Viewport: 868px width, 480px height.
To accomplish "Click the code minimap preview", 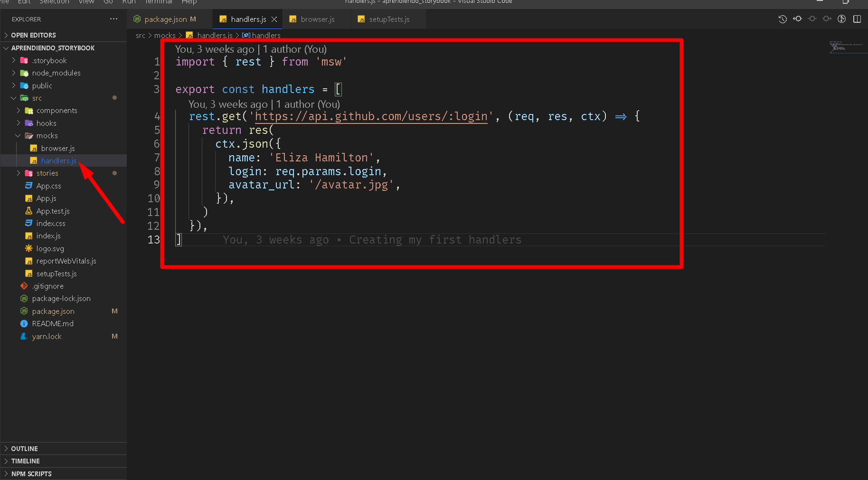I will pyautogui.click(x=845, y=47).
